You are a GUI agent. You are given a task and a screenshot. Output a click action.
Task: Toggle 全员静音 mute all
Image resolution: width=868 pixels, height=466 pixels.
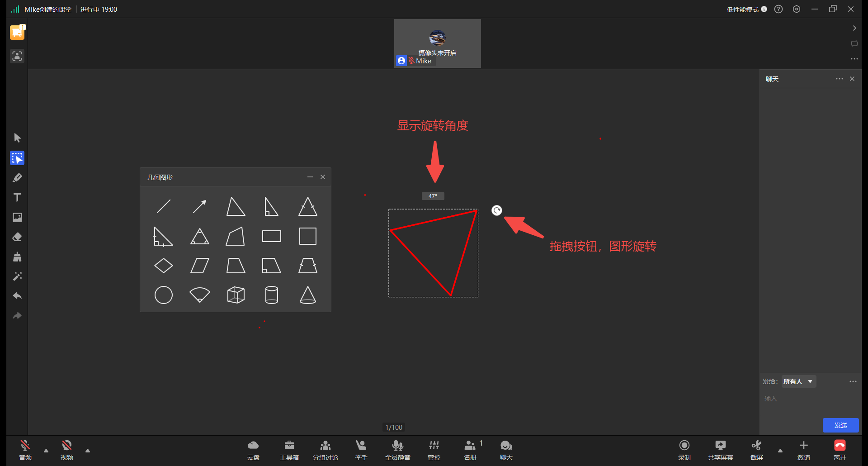pyautogui.click(x=398, y=450)
